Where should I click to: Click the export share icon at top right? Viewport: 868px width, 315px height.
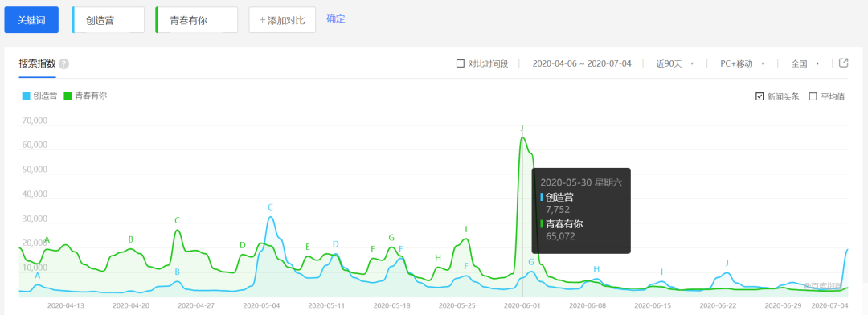[844, 63]
